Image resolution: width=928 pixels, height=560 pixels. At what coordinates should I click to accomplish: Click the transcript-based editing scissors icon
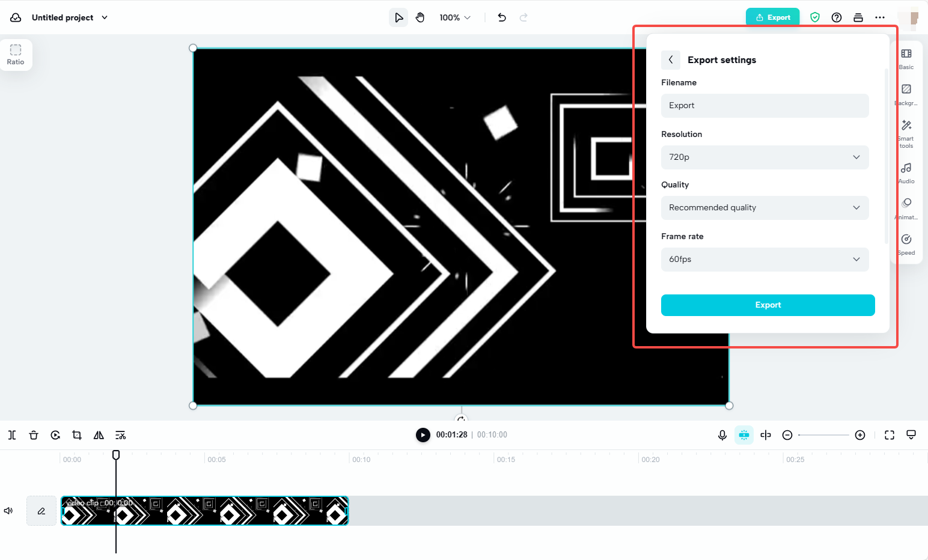tap(120, 435)
